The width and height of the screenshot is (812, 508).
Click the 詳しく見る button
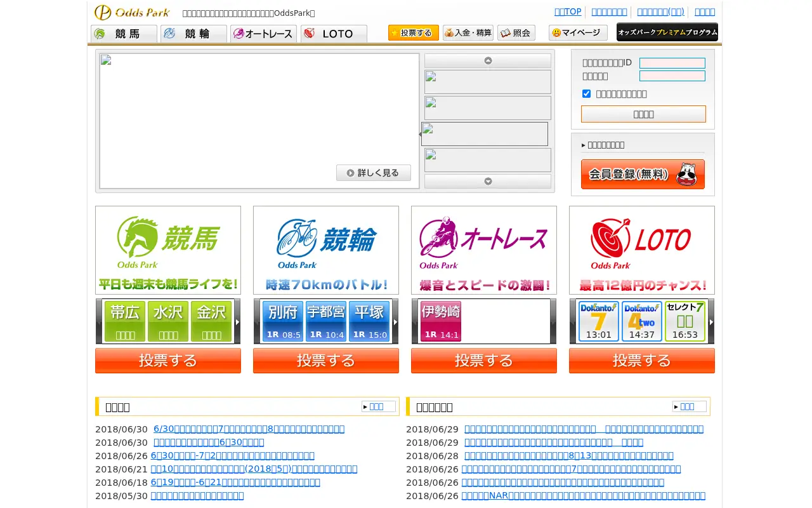374,173
